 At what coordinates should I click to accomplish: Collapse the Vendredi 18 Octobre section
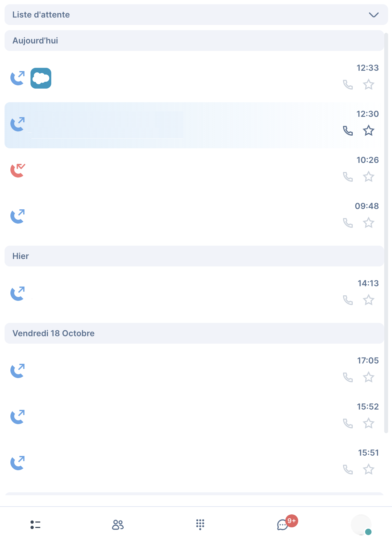(x=194, y=333)
